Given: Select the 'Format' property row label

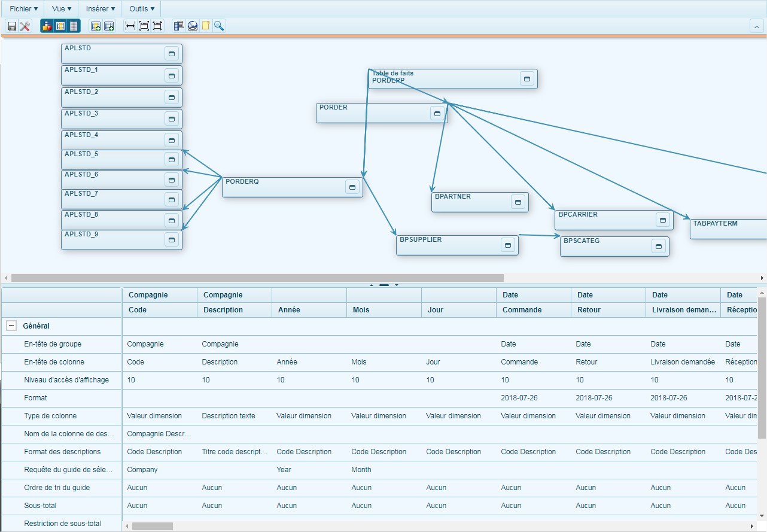Looking at the screenshot, I should (62, 398).
